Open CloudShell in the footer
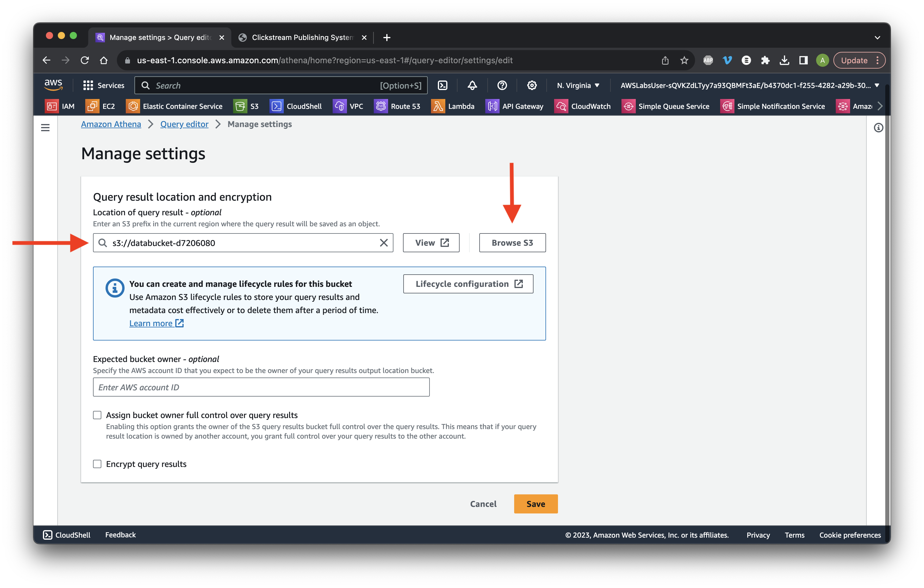 (66, 535)
